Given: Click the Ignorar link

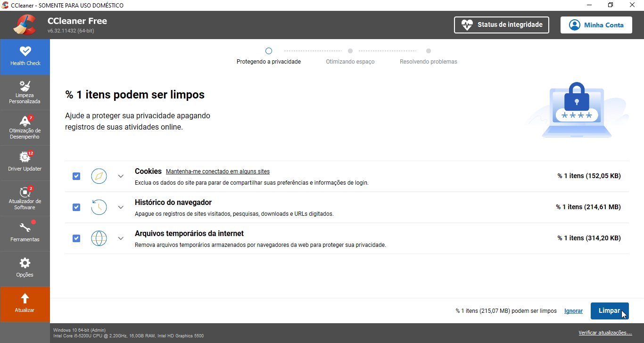Looking at the screenshot, I should [x=573, y=311].
